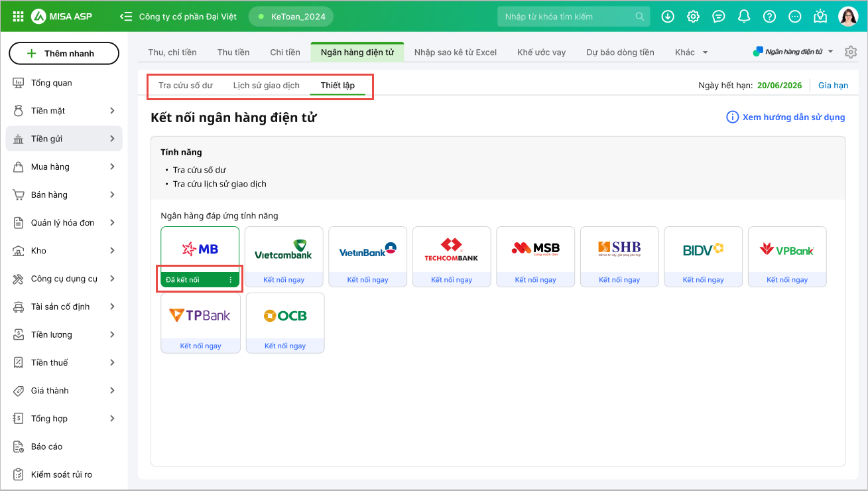868x491 pixels.
Task: Click the Quản lý hóa đơn document icon
Action: [19, 223]
